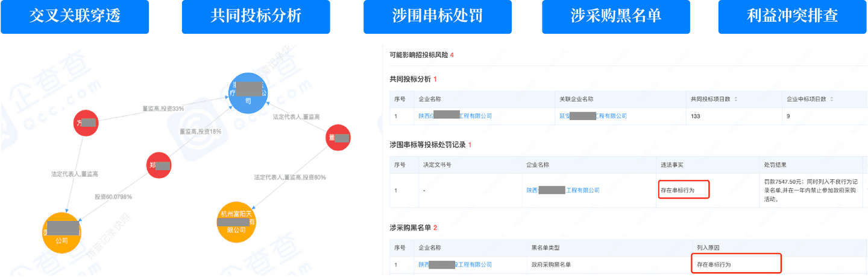The width and height of the screenshot is (868, 277).
Task: Select the 共同投标分析 button
Action: (256, 17)
